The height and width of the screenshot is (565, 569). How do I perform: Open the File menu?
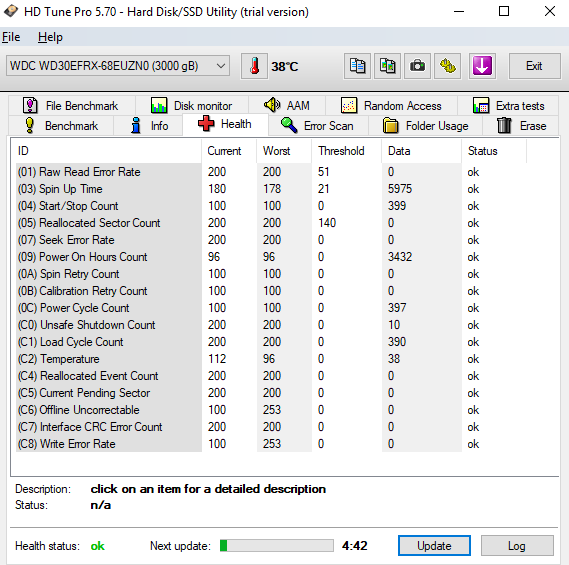pyautogui.click(x=11, y=37)
